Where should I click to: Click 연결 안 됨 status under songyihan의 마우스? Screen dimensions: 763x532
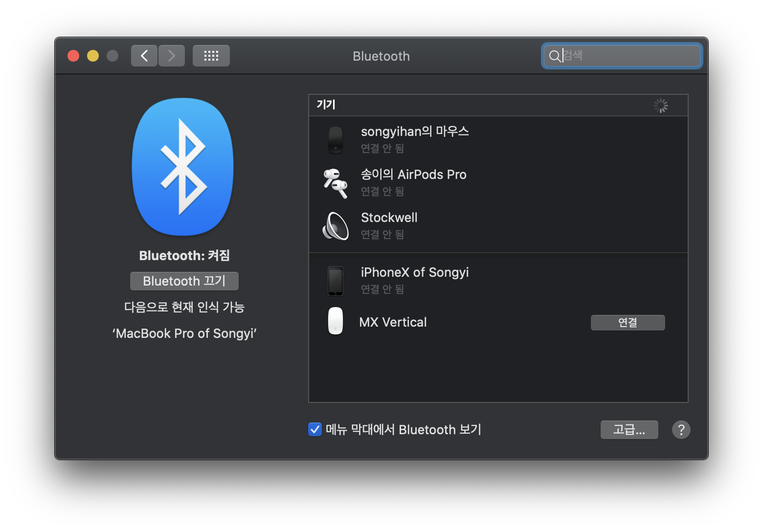[382, 148]
